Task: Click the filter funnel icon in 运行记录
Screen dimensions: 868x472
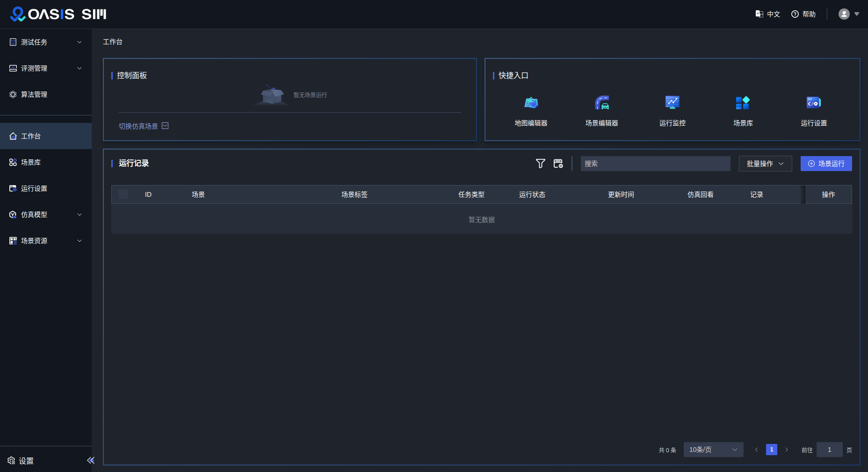Action: 540,164
